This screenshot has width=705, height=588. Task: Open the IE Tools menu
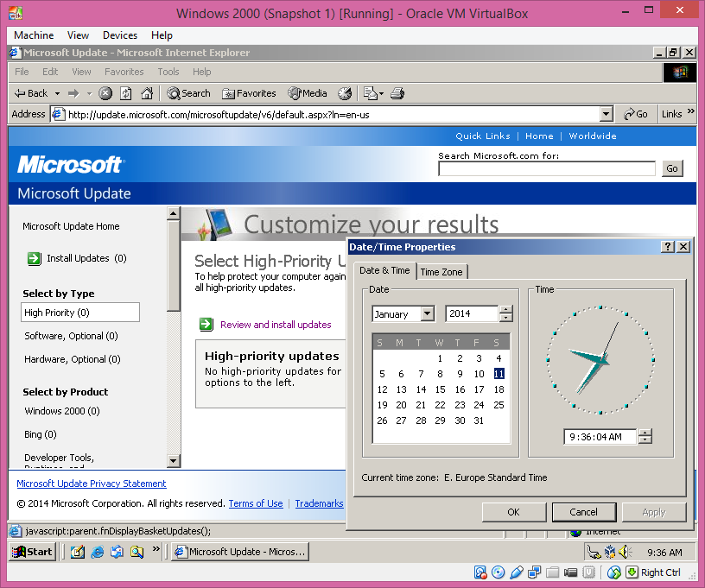pyautogui.click(x=168, y=72)
